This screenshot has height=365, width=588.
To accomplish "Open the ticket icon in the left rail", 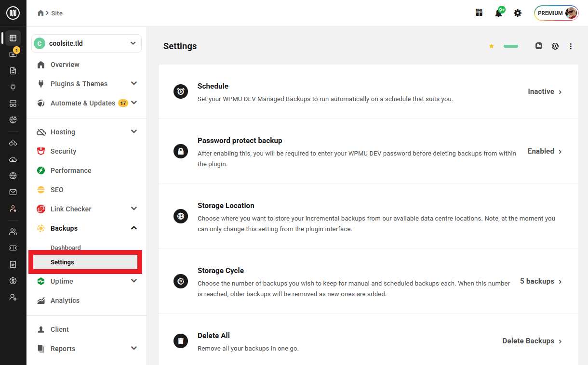I will click(x=13, y=248).
